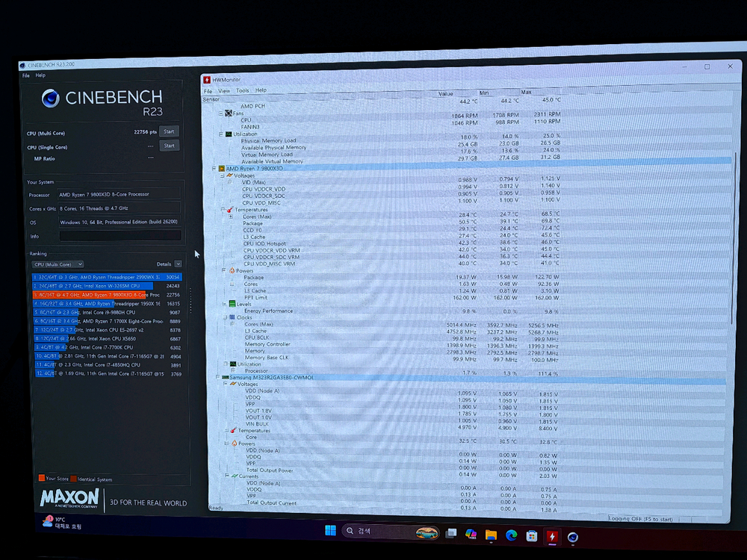
Task: Click the Windows Start button
Action: [x=330, y=531]
